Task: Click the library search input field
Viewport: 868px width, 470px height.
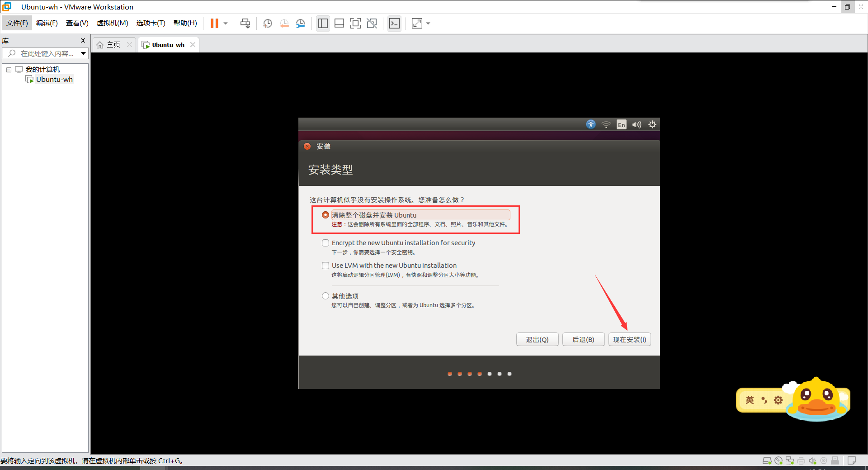Action: (x=41, y=53)
